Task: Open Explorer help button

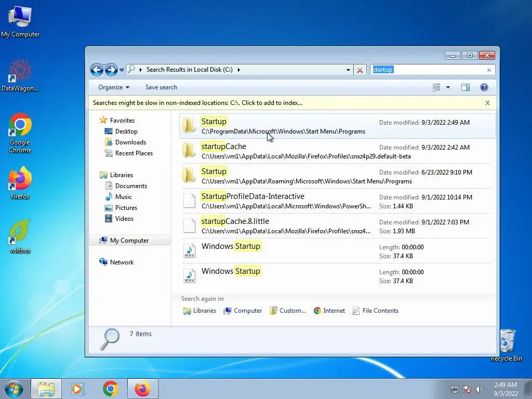Action: (484, 87)
